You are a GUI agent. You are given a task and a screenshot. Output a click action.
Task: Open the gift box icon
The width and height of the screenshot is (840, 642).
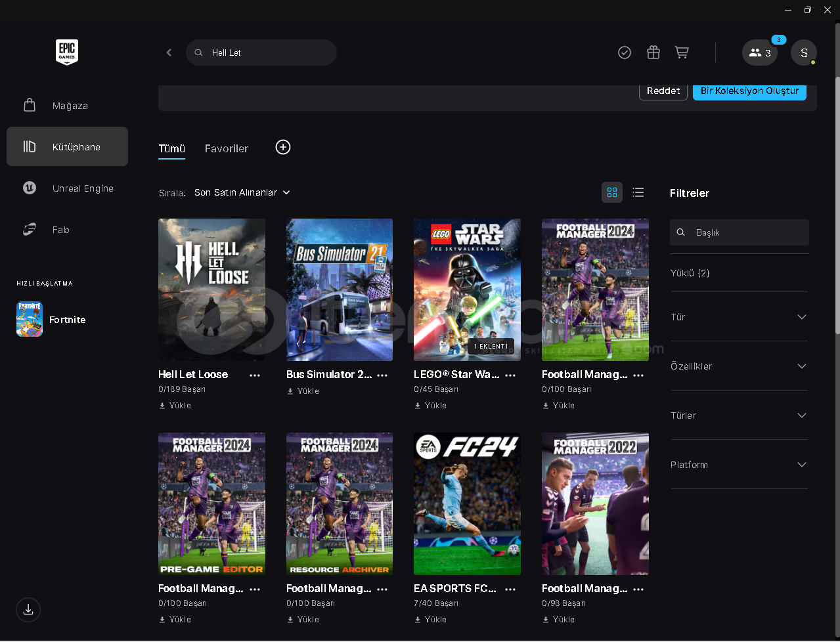[x=653, y=53]
